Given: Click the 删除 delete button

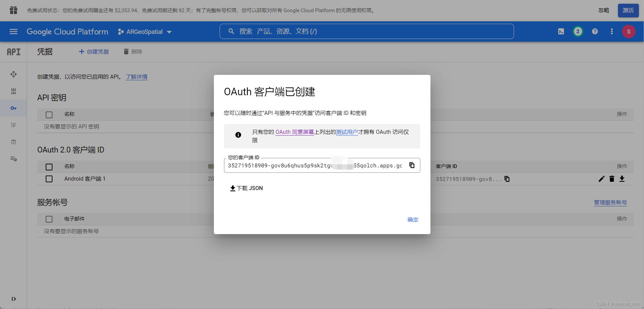Looking at the screenshot, I should click(x=133, y=52).
